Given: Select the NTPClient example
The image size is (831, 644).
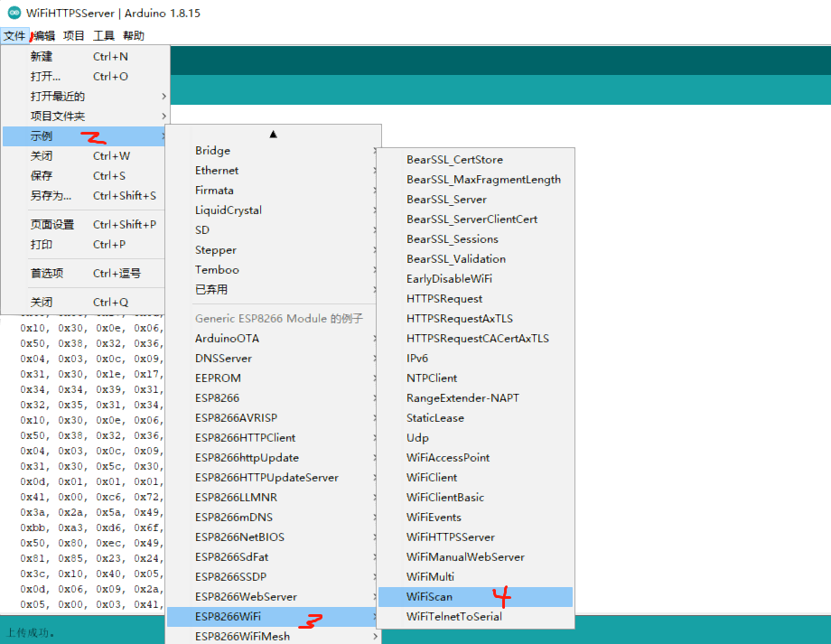Looking at the screenshot, I should click(432, 378).
